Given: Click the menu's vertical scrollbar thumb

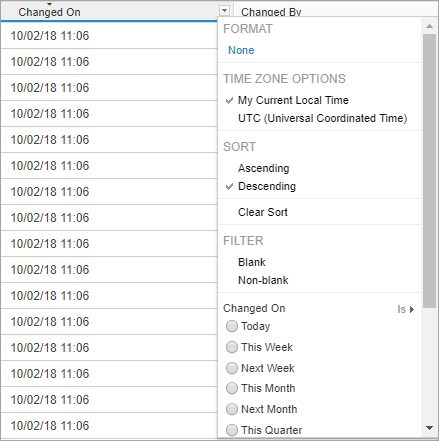Looking at the screenshot, I should (x=430, y=171).
